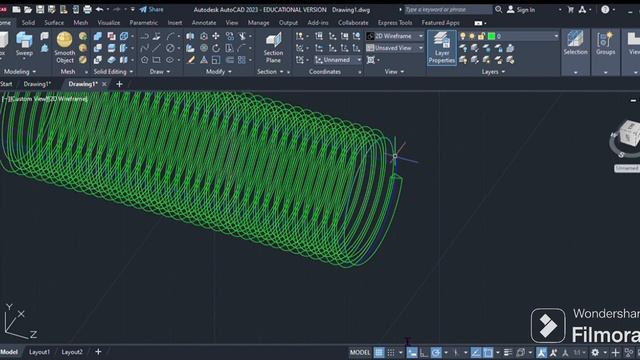Screen dimensions: 640x360
Task: Click the MODEL status bar button
Action: [x=360, y=352]
